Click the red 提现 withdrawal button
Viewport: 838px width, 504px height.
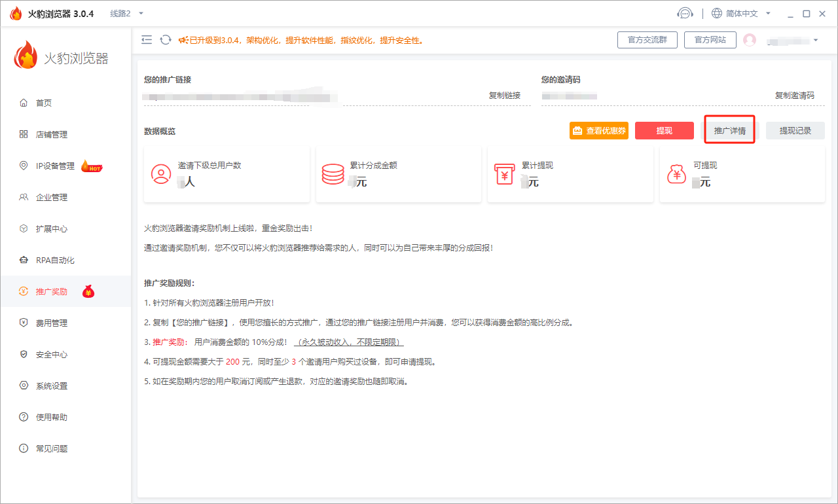664,130
